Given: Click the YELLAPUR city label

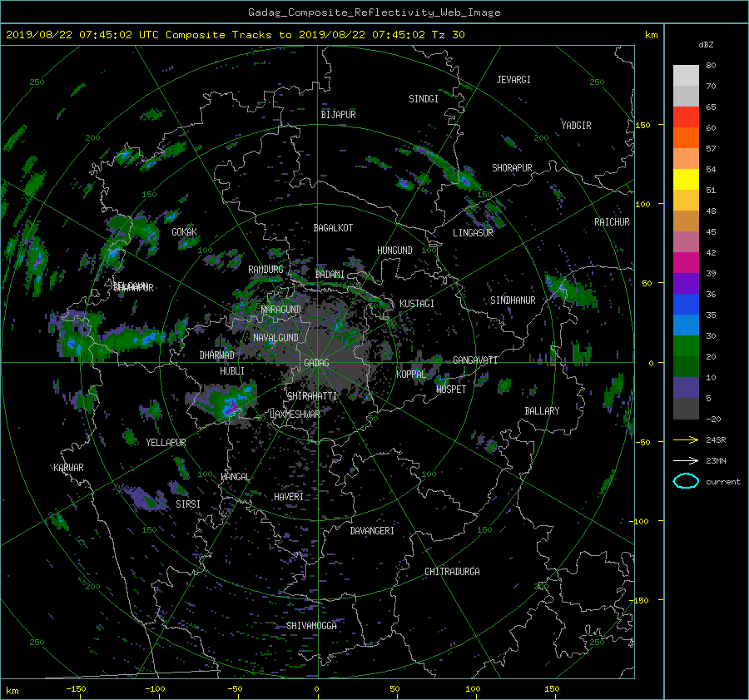Looking at the screenshot, I should (x=166, y=443).
